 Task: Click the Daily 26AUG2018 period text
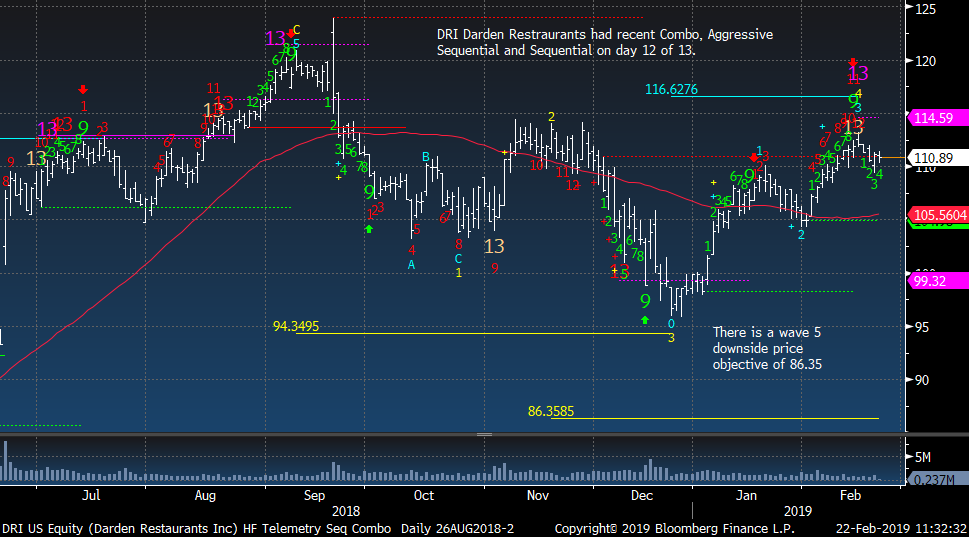coord(457,529)
